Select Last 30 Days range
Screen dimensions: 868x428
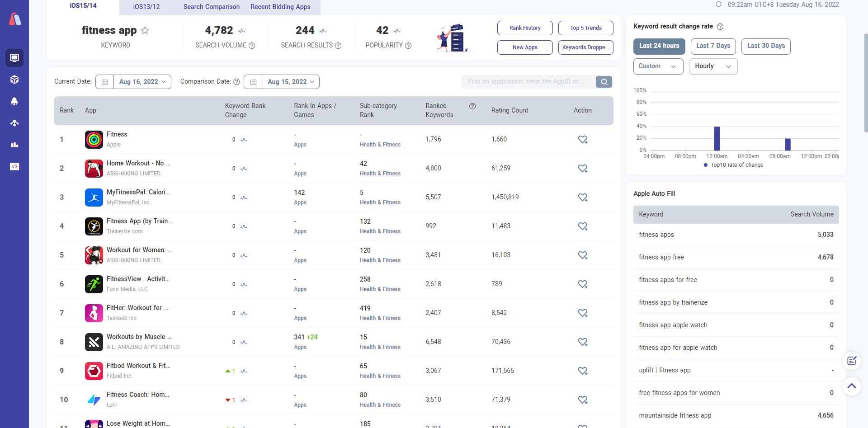766,46
